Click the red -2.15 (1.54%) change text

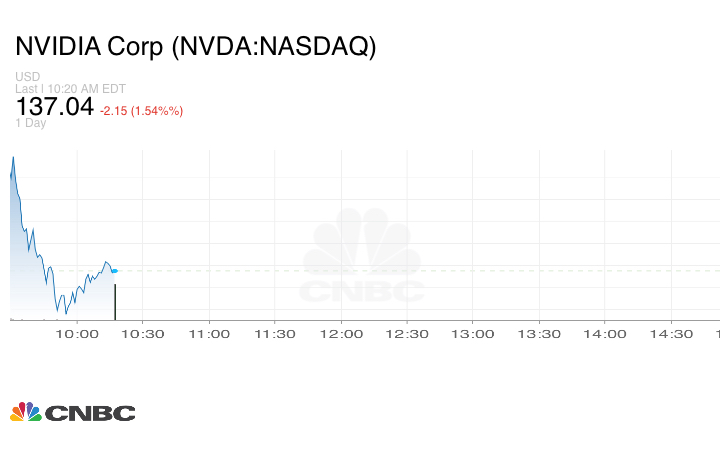pyautogui.click(x=141, y=110)
